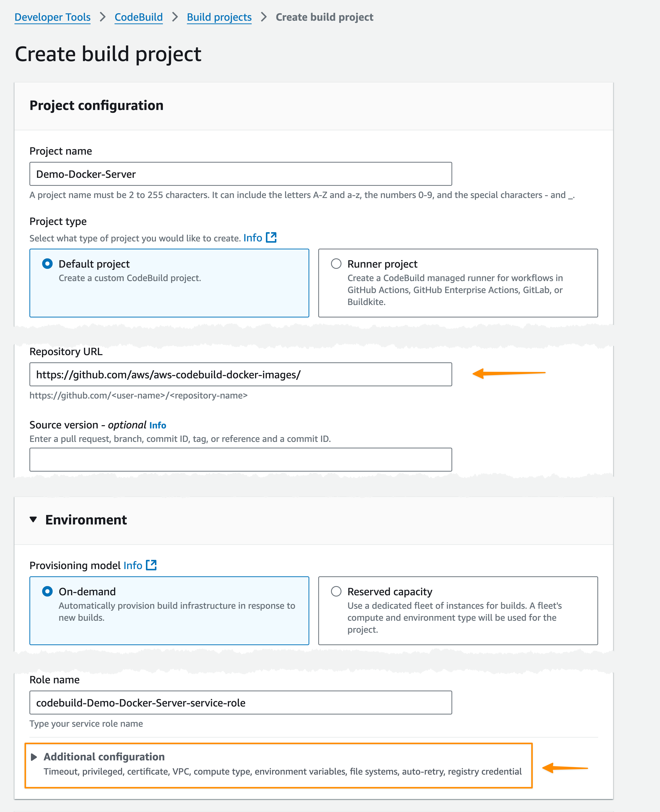Click into the Repository URL field
The width and height of the screenshot is (660, 812).
click(241, 374)
